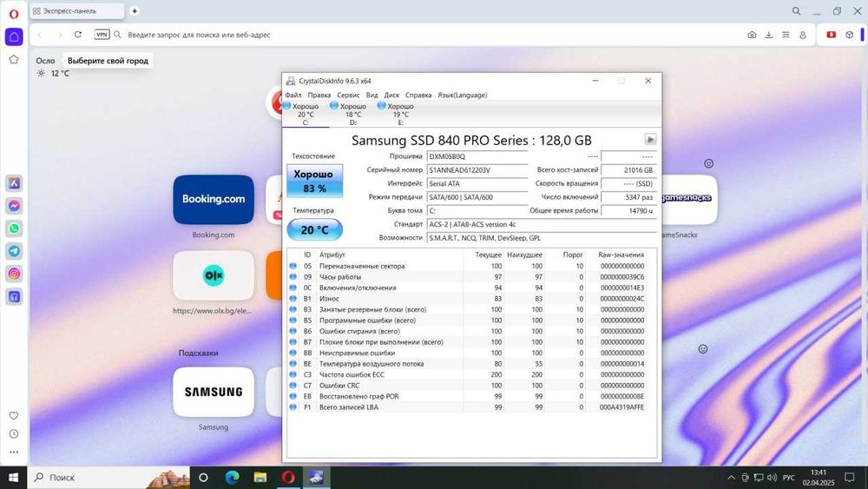The height and width of the screenshot is (489, 868).
Task: Open Messenger in the Opera sidebar
Action: [x=14, y=206]
